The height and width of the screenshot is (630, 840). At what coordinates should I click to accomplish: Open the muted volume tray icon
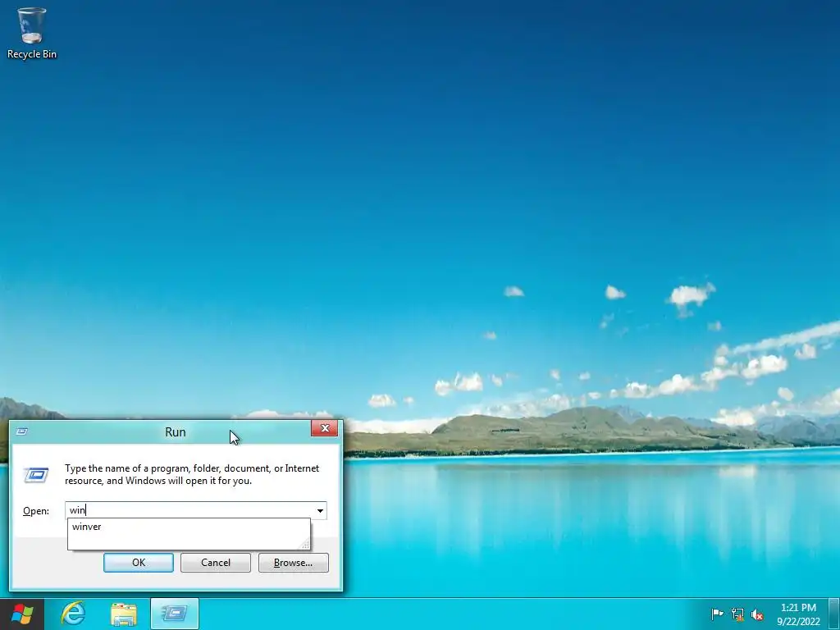[757, 614]
